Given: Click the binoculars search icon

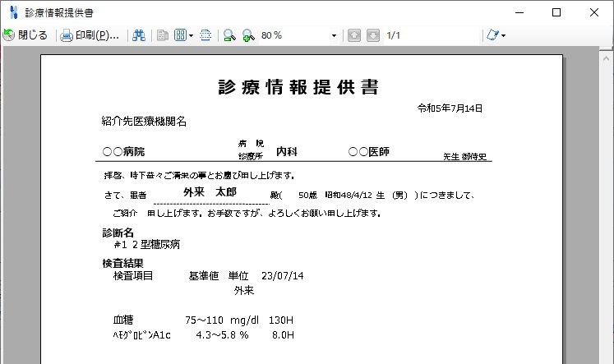Looking at the screenshot, I should (139, 35).
